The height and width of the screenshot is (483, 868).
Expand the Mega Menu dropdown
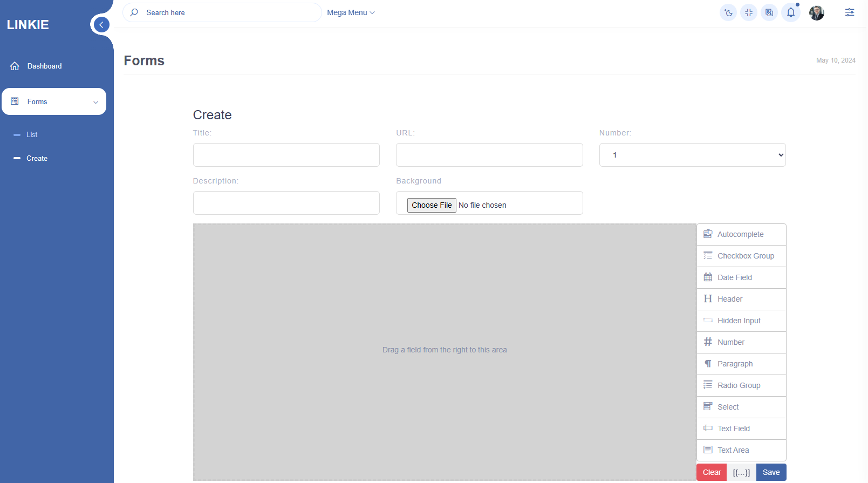point(351,12)
